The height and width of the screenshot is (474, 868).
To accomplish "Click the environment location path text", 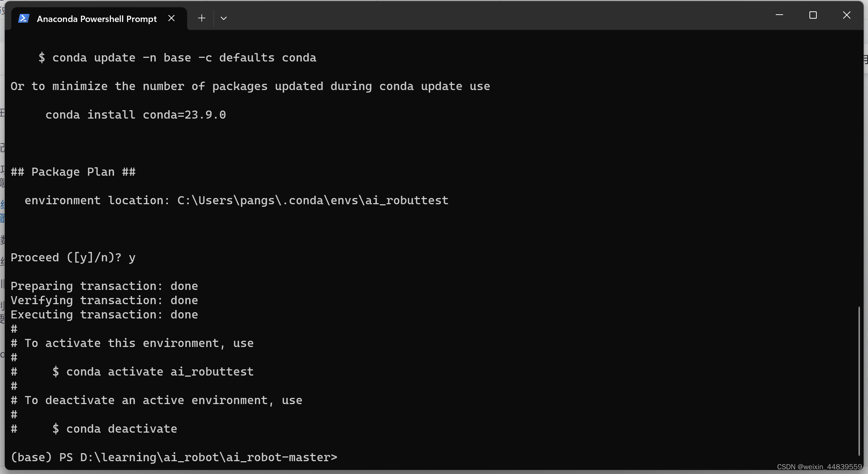I will tap(313, 200).
